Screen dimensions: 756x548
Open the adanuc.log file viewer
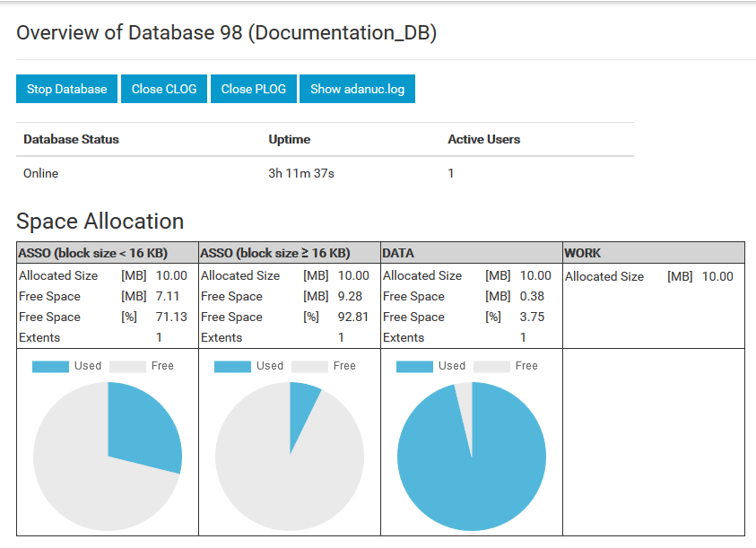click(357, 89)
